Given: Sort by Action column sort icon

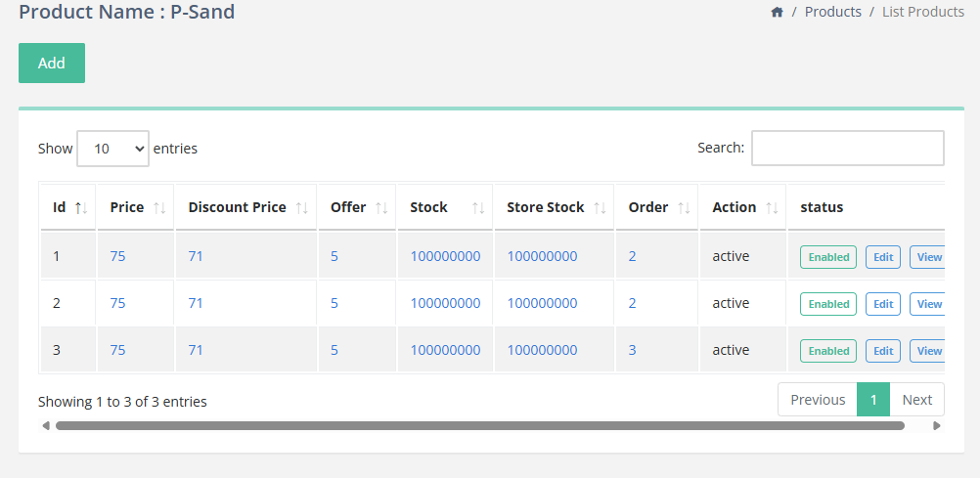Looking at the screenshot, I should 772,208.
